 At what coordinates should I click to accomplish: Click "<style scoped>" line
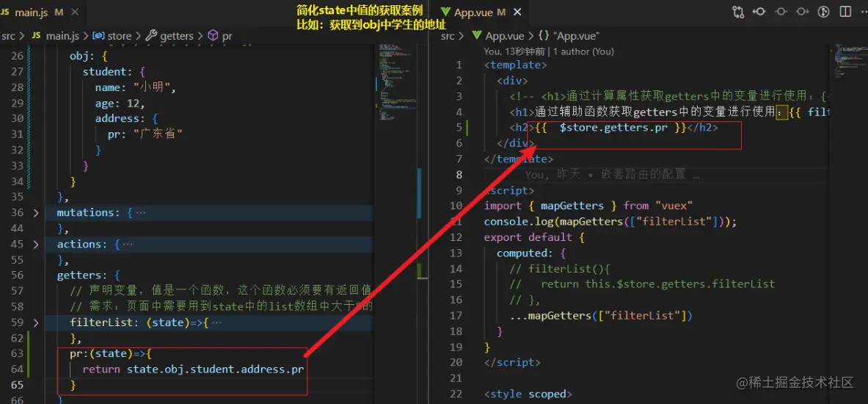[528, 394]
